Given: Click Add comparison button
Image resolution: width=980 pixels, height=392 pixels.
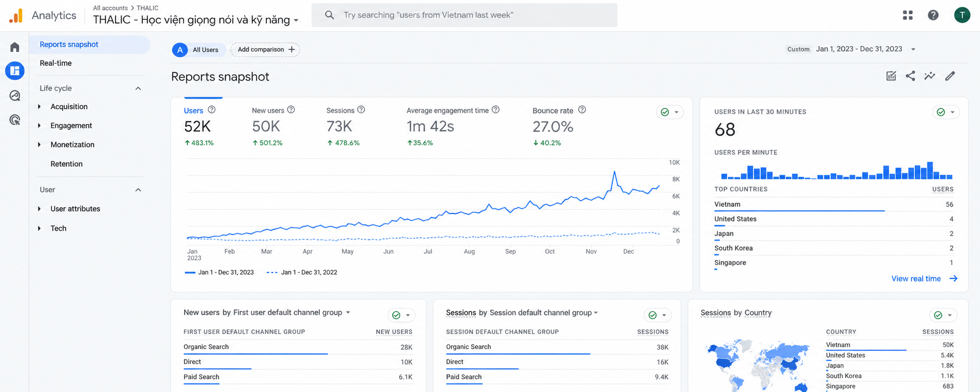Looking at the screenshot, I should [265, 49].
